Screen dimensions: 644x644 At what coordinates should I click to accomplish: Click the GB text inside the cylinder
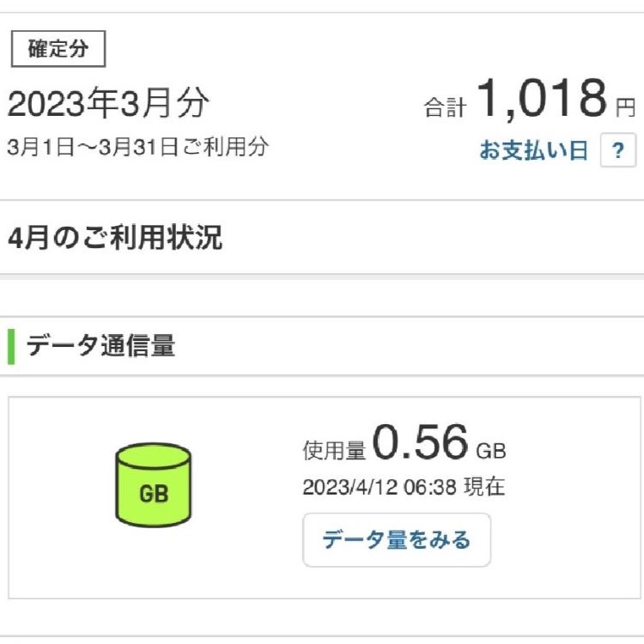click(x=154, y=494)
